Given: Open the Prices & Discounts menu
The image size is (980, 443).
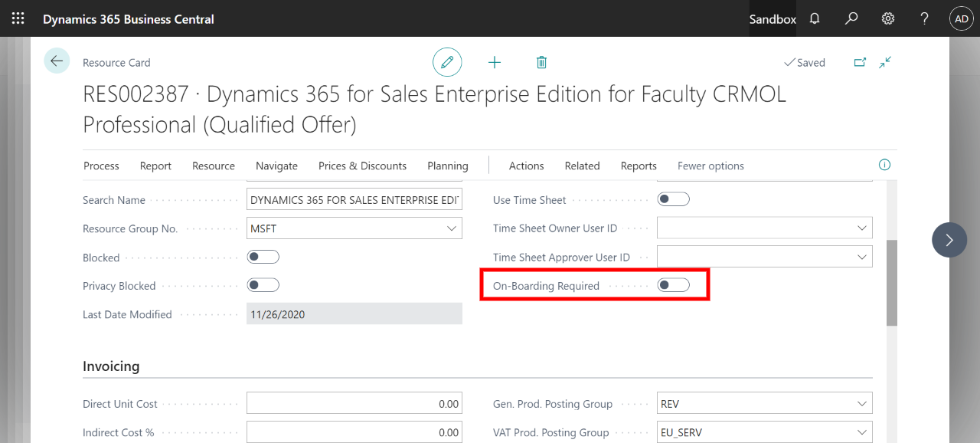Looking at the screenshot, I should pos(362,166).
